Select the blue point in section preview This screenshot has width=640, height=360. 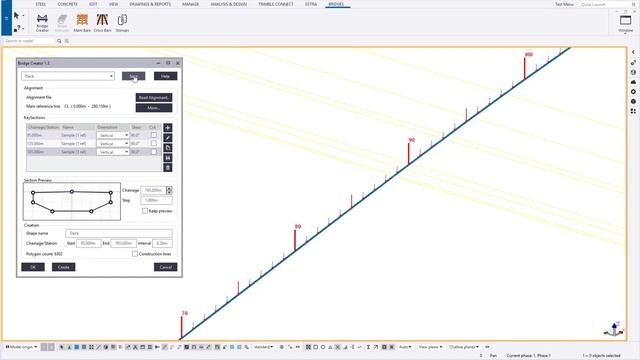click(72, 191)
